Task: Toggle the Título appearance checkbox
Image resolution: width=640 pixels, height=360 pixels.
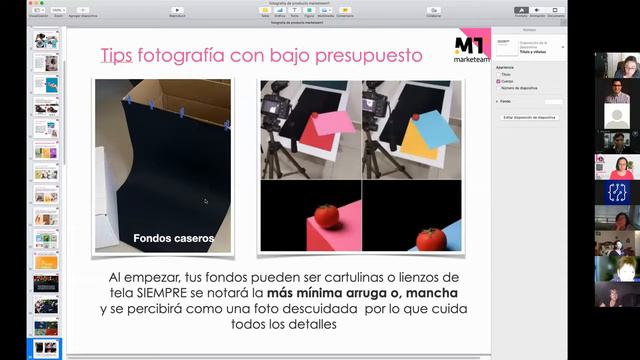Action: click(498, 75)
